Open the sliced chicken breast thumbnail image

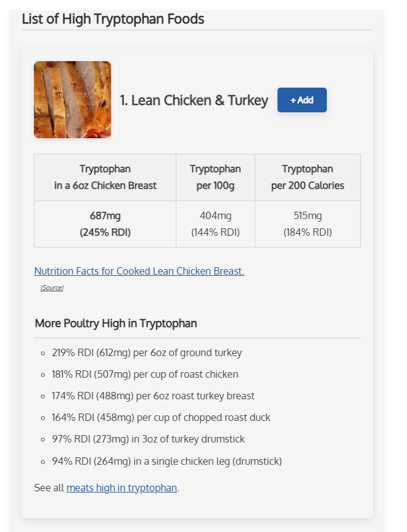(x=73, y=100)
